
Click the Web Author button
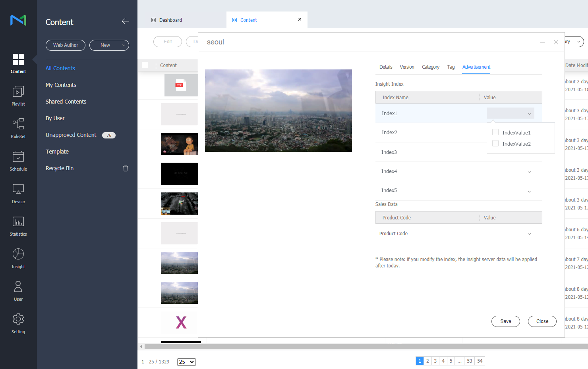(66, 45)
